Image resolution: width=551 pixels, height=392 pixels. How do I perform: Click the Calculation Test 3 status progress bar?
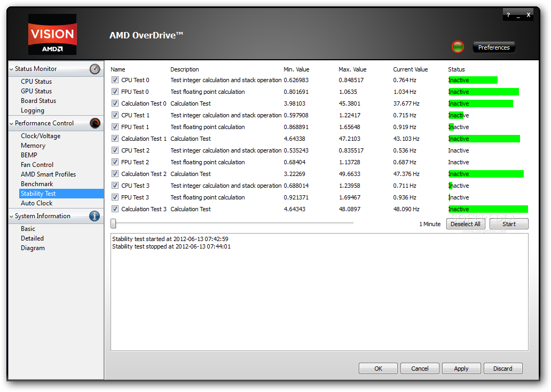pos(488,209)
